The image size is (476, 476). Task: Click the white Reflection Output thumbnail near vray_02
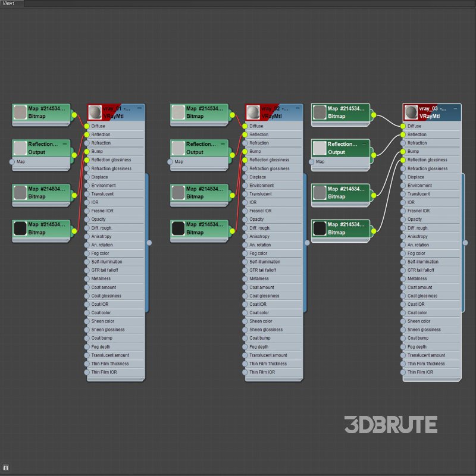click(178, 148)
